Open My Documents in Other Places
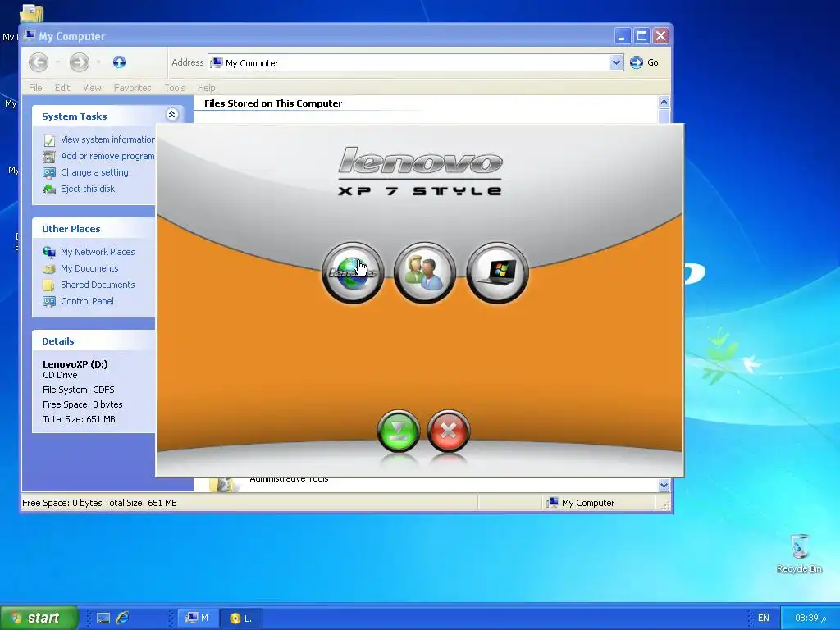Viewport: 840px width, 630px height. (x=89, y=268)
